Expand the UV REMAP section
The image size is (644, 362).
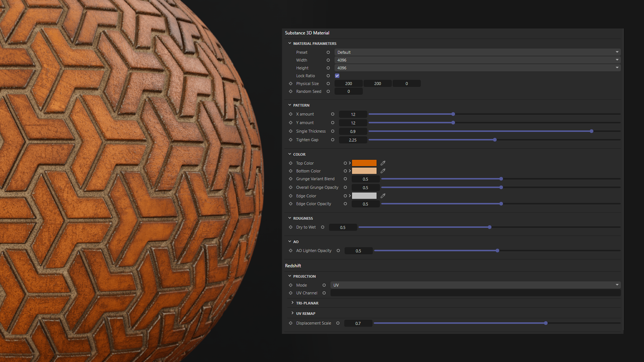[x=292, y=313]
